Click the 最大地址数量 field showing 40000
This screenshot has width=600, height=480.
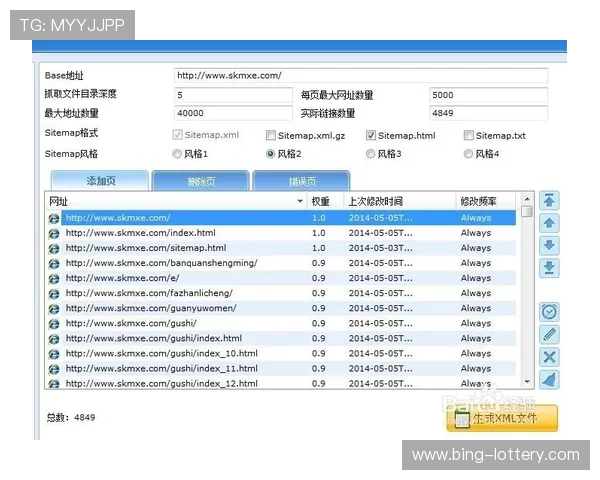click(233, 113)
